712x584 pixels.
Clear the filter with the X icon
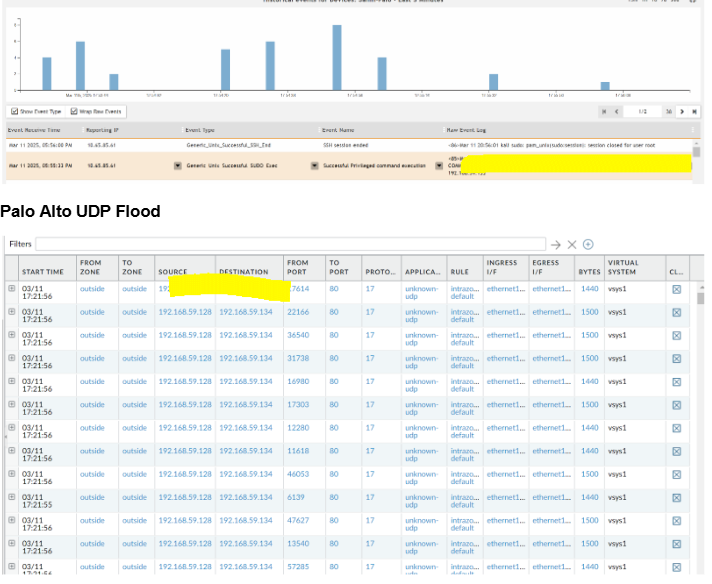572,244
